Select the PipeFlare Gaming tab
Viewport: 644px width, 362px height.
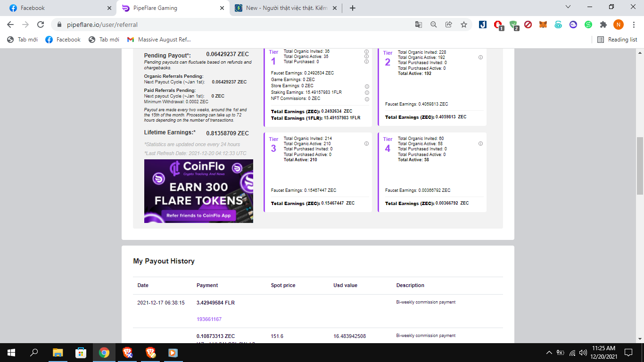173,8
